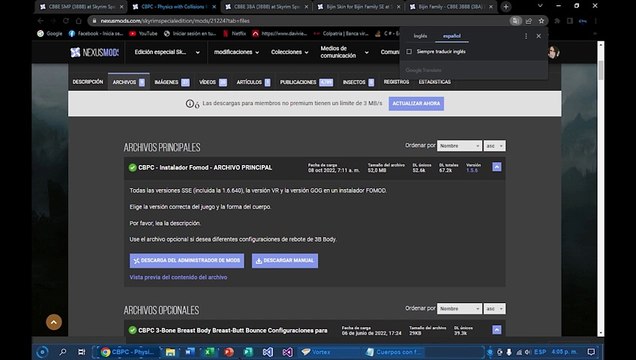Open the notification center icon
This screenshot has width=636, height=360.
(591, 352)
